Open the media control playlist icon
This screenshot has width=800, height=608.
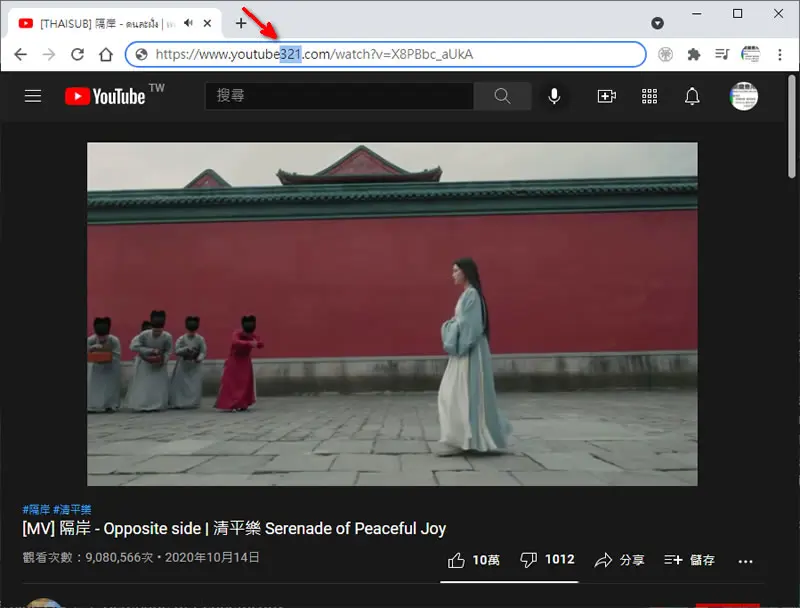[x=722, y=54]
